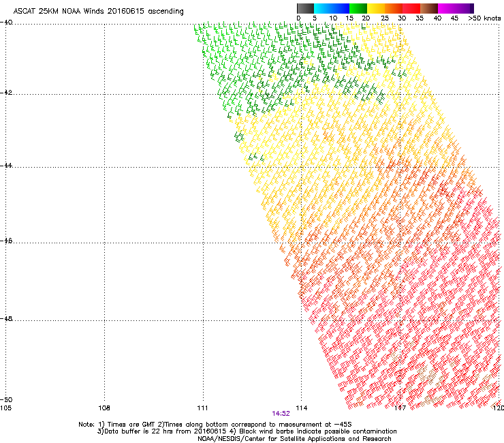The image size is (504, 443).
Task: Click the '111' longitude axis label
Action: pos(202,408)
